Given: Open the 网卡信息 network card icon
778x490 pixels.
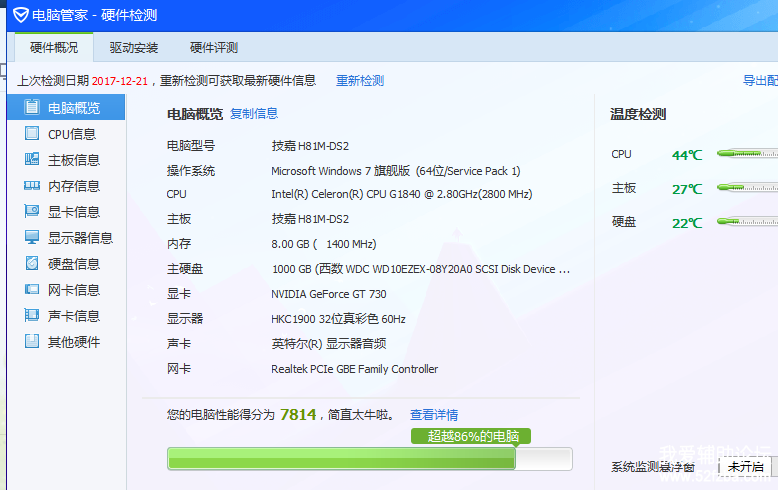Looking at the screenshot, I should (32, 290).
